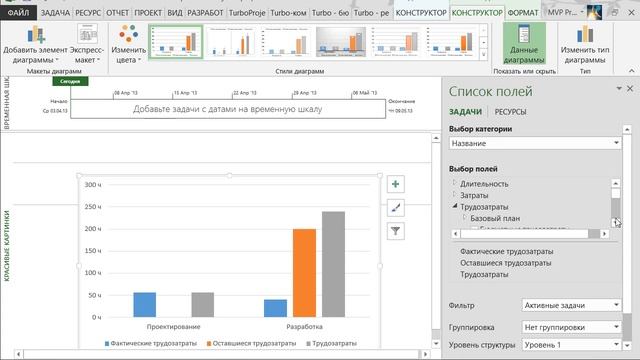The height and width of the screenshot is (360, 640).
Task: Click Оставшиеся трудозатраты legend entry
Action: [251, 343]
